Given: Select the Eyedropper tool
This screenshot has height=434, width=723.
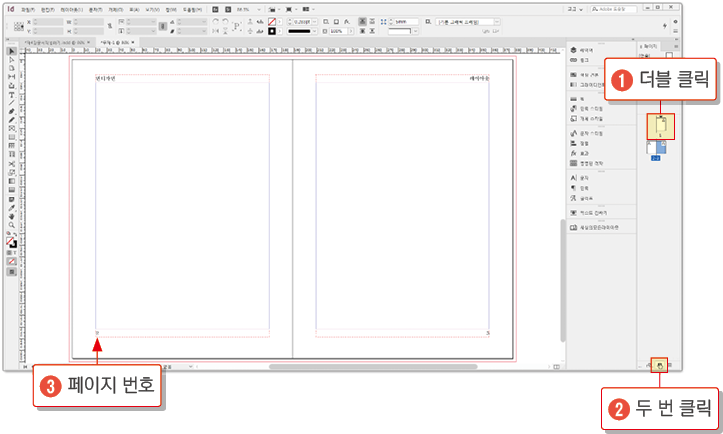Looking at the screenshot, I should [x=12, y=208].
